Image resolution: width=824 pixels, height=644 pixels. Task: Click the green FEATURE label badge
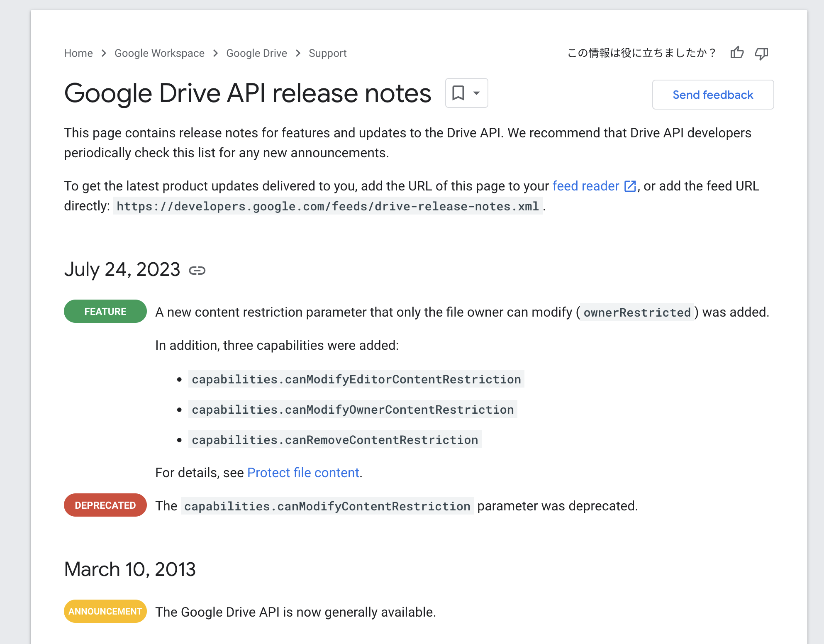coord(105,311)
